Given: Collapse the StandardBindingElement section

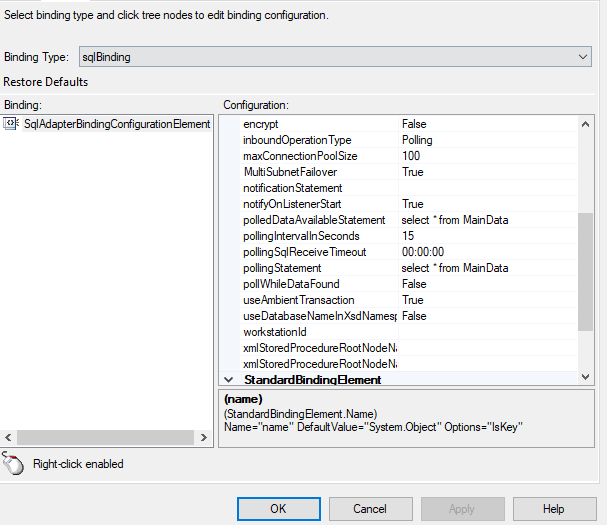Looking at the screenshot, I should 228,379.
